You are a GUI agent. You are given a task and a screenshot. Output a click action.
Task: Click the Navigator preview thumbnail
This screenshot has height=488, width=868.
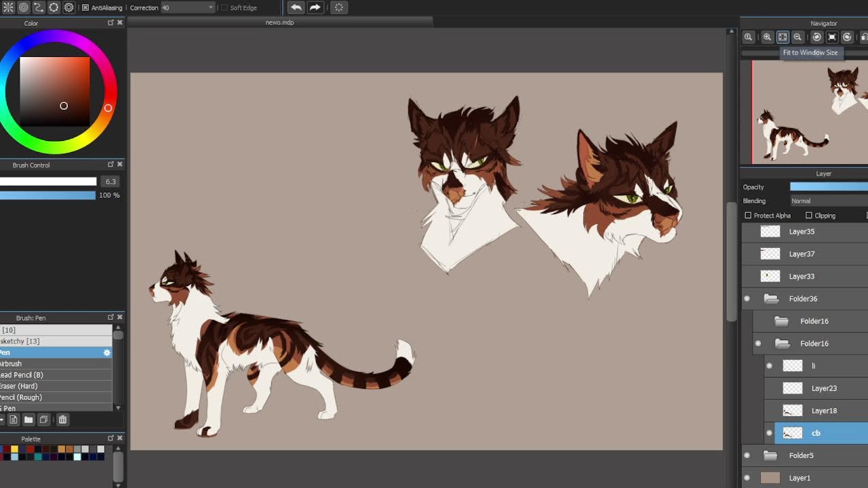coord(810,112)
